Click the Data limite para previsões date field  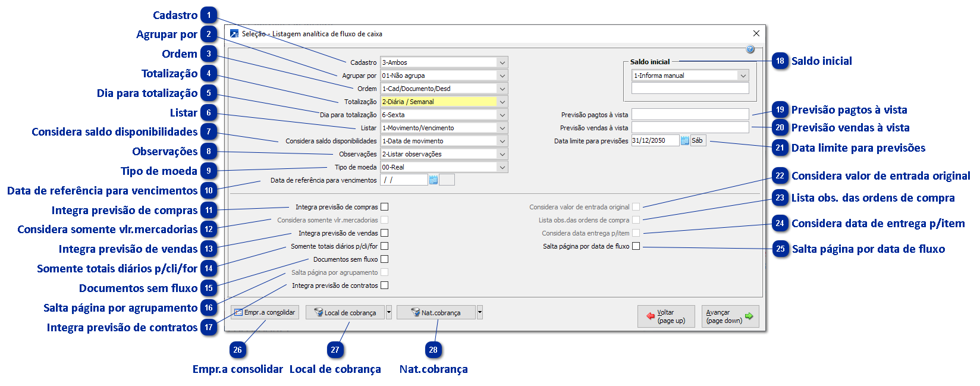click(655, 141)
